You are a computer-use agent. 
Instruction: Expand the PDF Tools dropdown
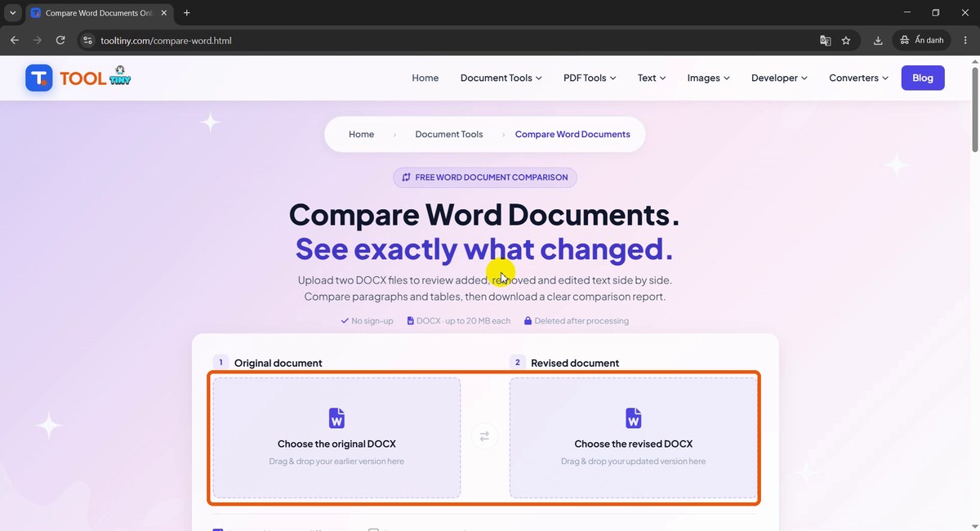coord(590,78)
